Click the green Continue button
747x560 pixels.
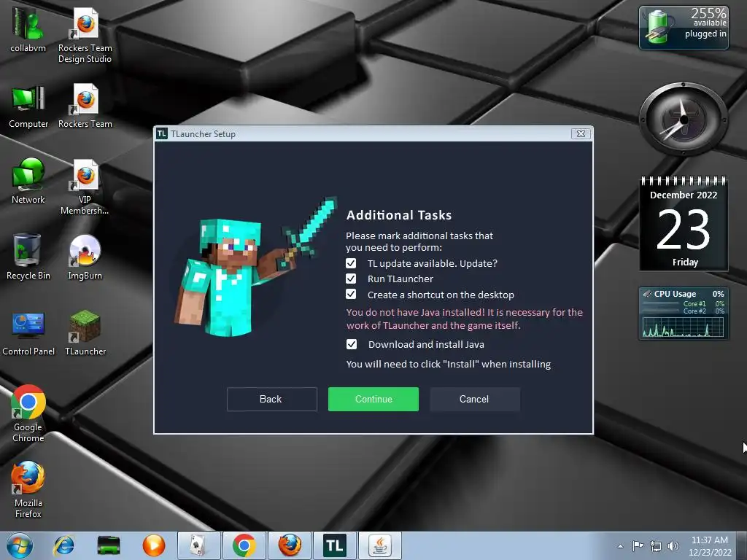(x=373, y=399)
